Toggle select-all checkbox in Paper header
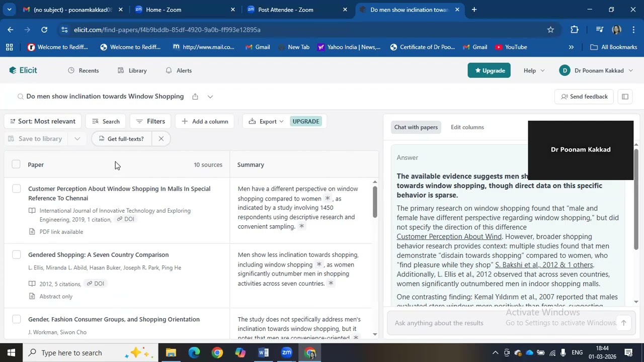644x362 pixels. pos(16,164)
